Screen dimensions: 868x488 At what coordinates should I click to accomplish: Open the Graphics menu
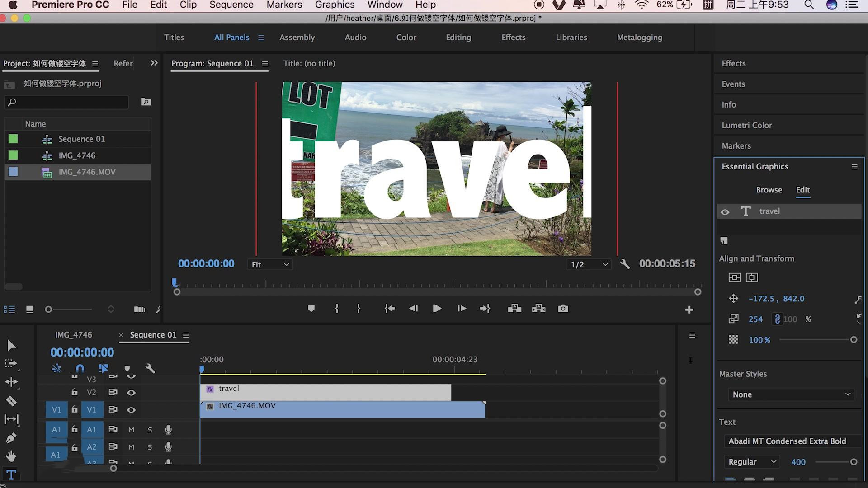point(335,5)
